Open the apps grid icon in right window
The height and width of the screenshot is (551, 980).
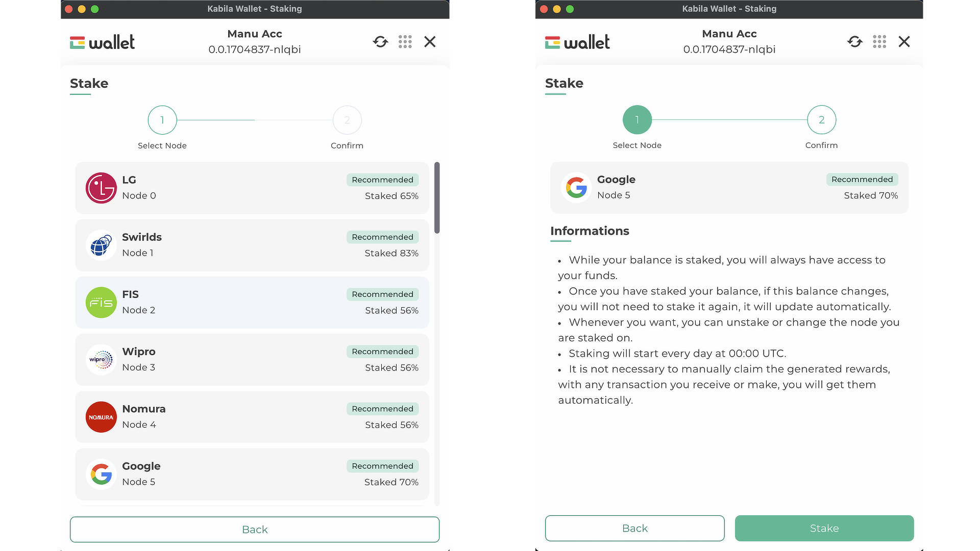[x=879, y=42]
